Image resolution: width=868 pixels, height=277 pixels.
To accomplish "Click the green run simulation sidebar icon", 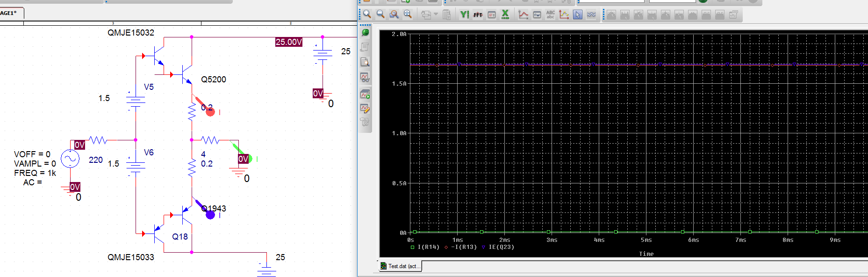I will point(365,32).
